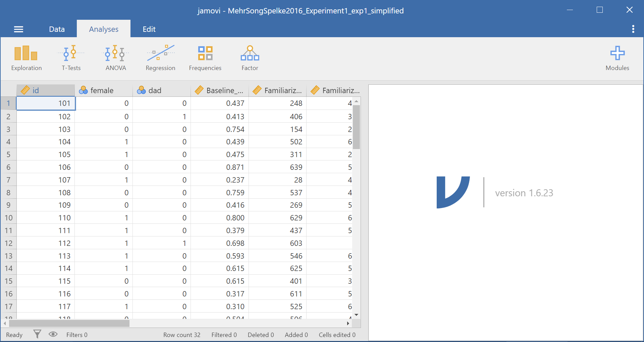
Task: Switch to the Edit tab
Action: click(x=149, y=29)
